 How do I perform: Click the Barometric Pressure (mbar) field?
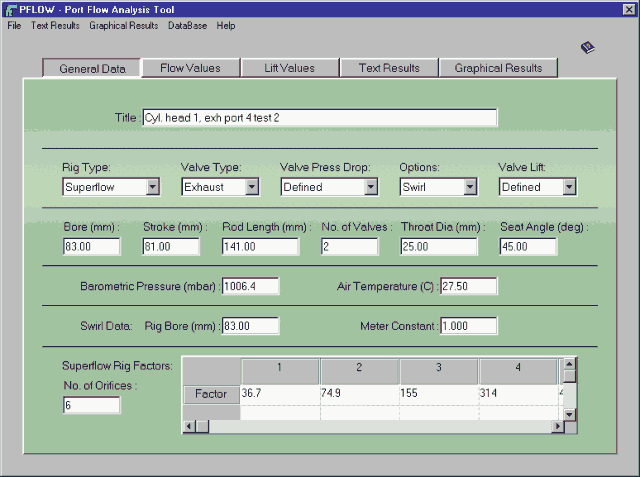pos(251,286)
